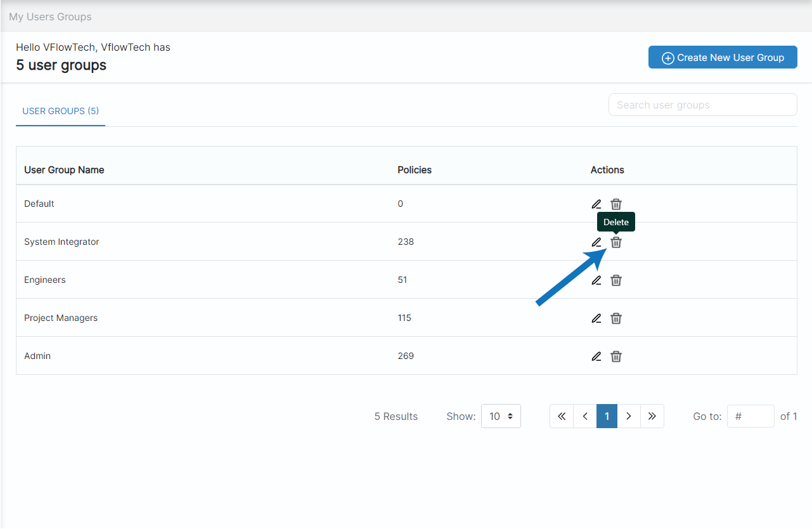
Task: Go to the previous page
Action: click(584, 416)
